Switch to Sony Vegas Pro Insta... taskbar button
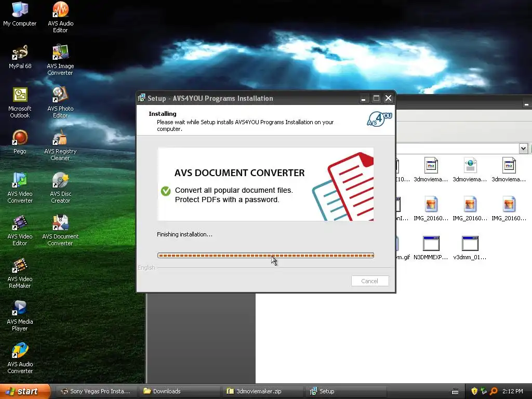This screenshot has height=399, width=532. (96, 391)
